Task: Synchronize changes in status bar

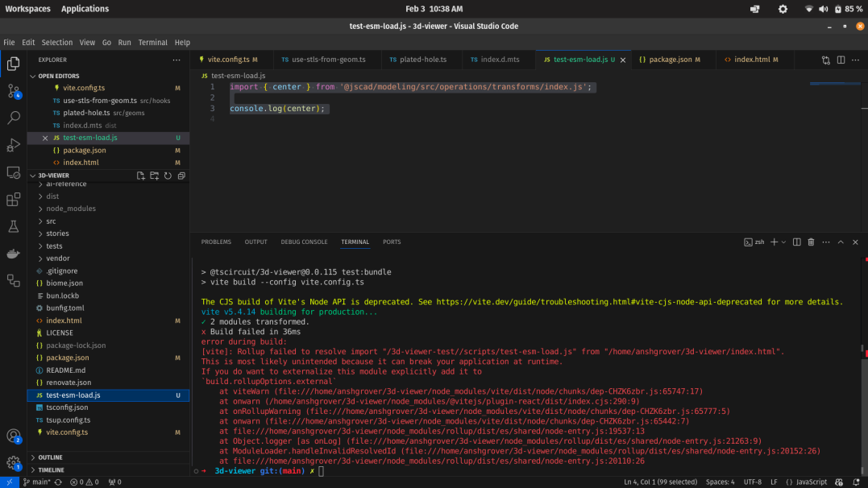Action: point(58,482)
